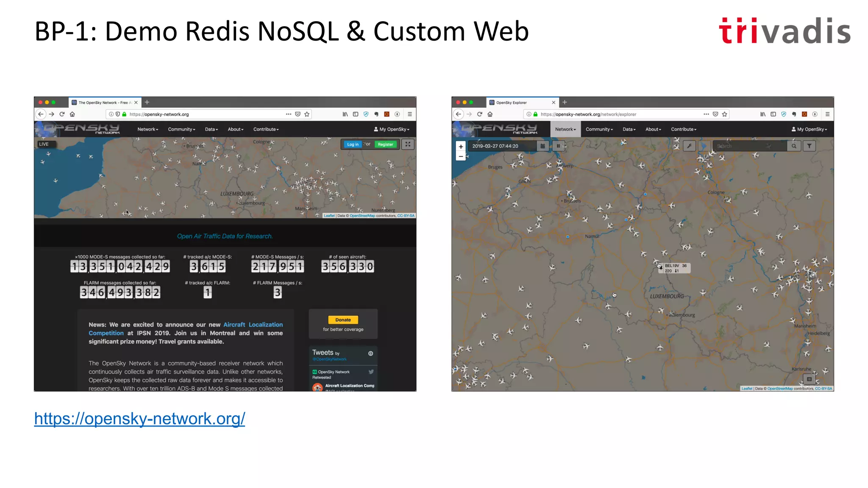Reload the OpenSky Explorer page

point(480,114)
